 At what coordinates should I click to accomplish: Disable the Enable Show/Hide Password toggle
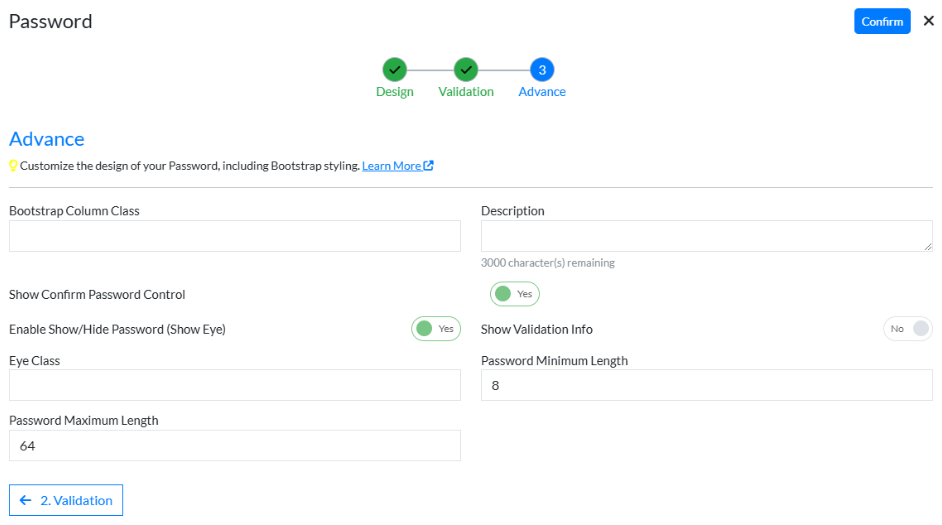(436, 329)
